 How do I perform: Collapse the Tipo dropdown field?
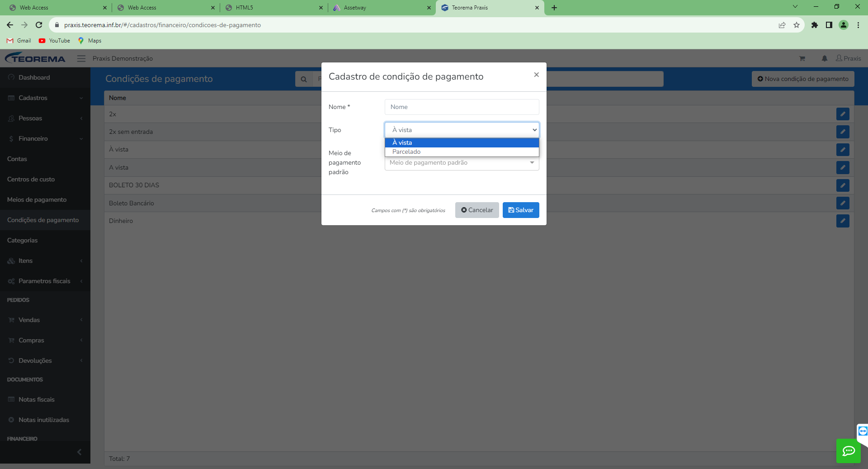coord(462,130)
